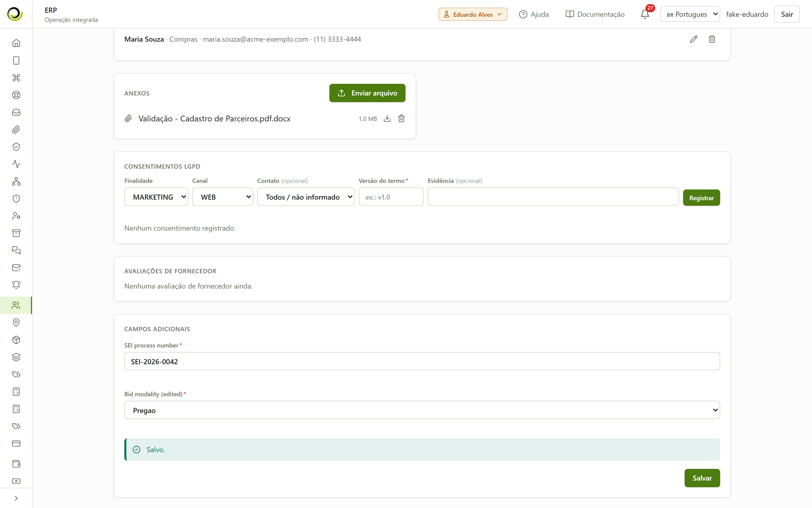This screenshot has height=508, width=812.
Task: Open notifications bell with 27 badge
Action: coord(645,14)
